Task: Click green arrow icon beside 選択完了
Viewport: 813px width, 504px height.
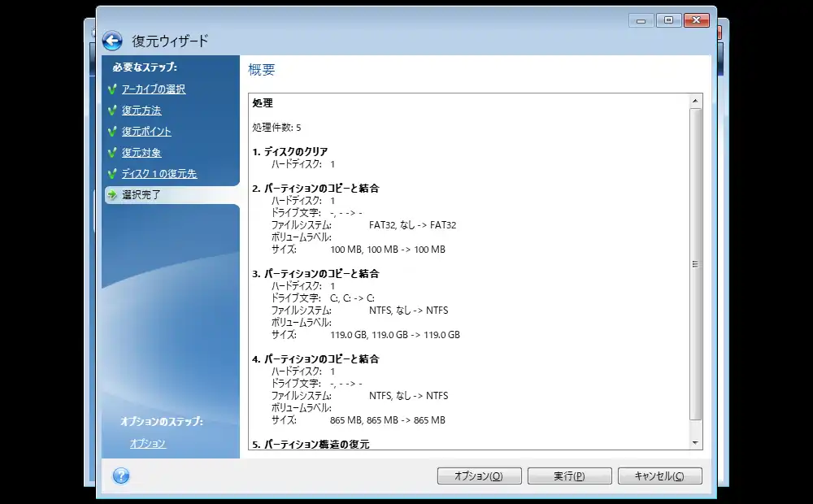Action: tap(112, 195)
